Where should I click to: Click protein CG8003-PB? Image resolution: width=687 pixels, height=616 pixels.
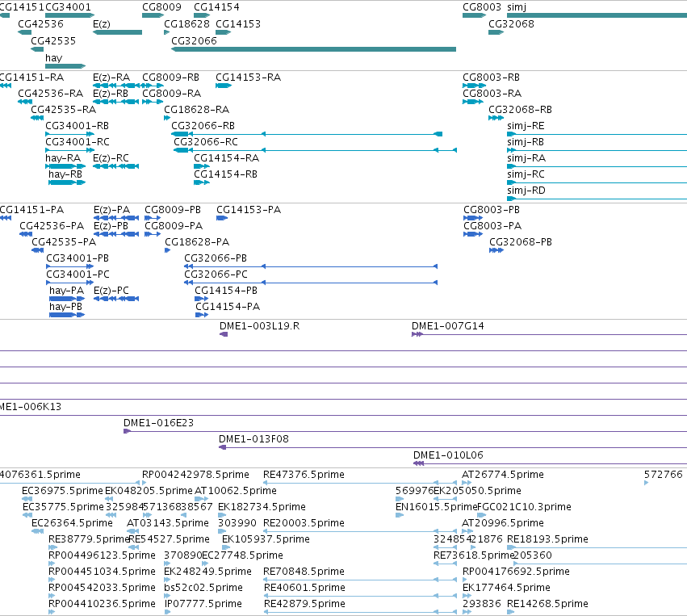pyautogui.click(x=492, y=210)
